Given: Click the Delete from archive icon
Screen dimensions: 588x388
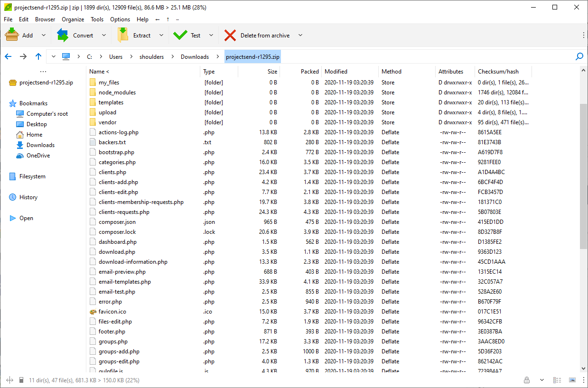Looking at the screenshot, I should click(x=231, y=35).
